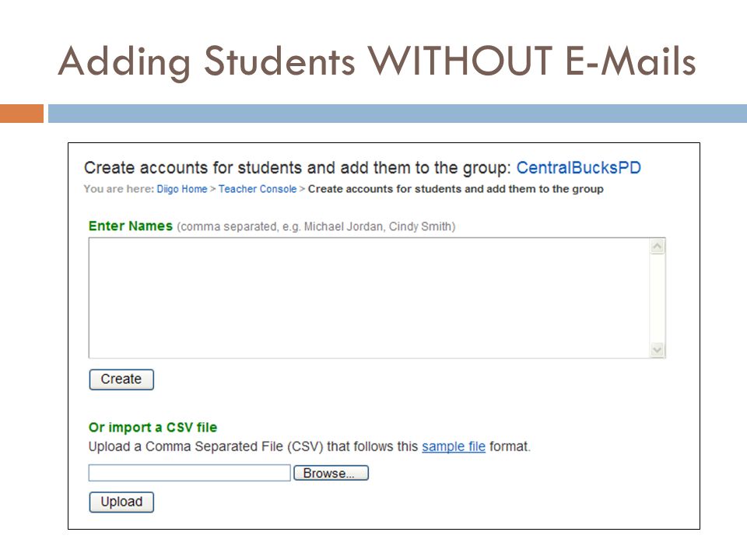
Task: Open the sample file link
Action: tap(454, 446)
